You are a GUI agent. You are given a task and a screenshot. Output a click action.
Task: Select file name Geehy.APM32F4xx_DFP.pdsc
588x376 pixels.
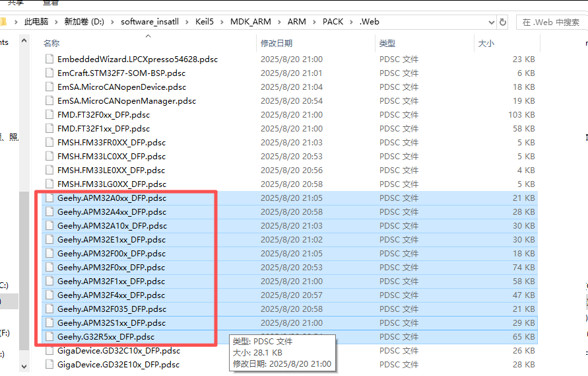click(111, 295)
